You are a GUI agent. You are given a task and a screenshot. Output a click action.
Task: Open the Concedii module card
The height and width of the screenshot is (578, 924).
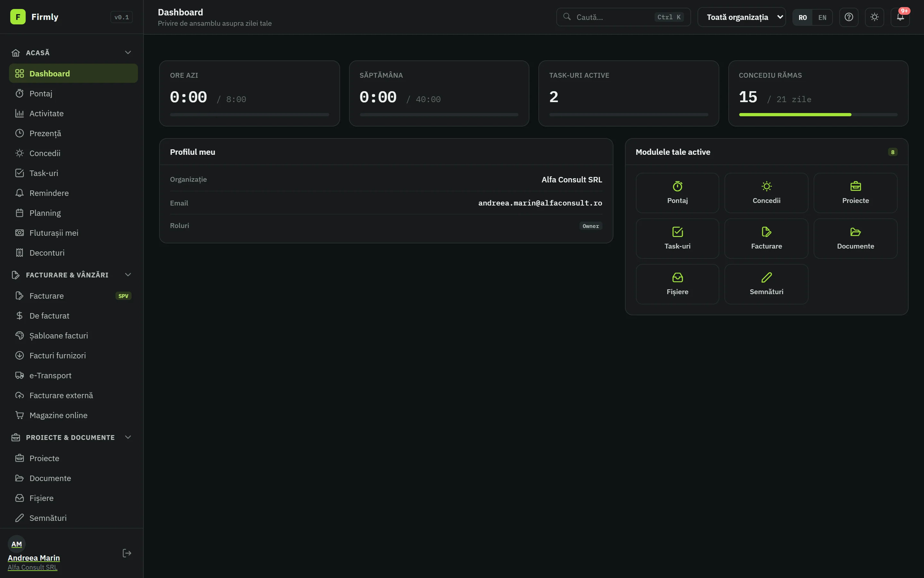click(x=766, y=193)
